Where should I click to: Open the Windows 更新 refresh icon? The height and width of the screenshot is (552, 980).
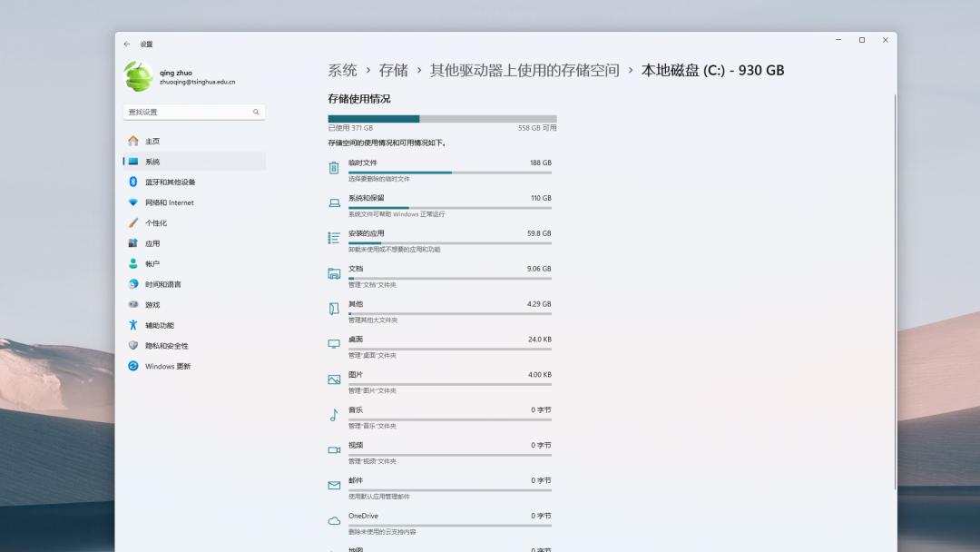coord(133,366)
